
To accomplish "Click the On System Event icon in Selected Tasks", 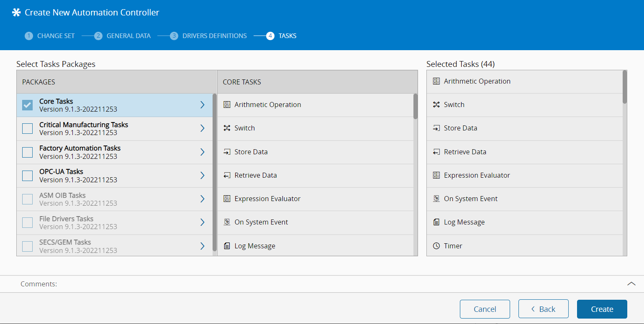I will click(436, 199).
